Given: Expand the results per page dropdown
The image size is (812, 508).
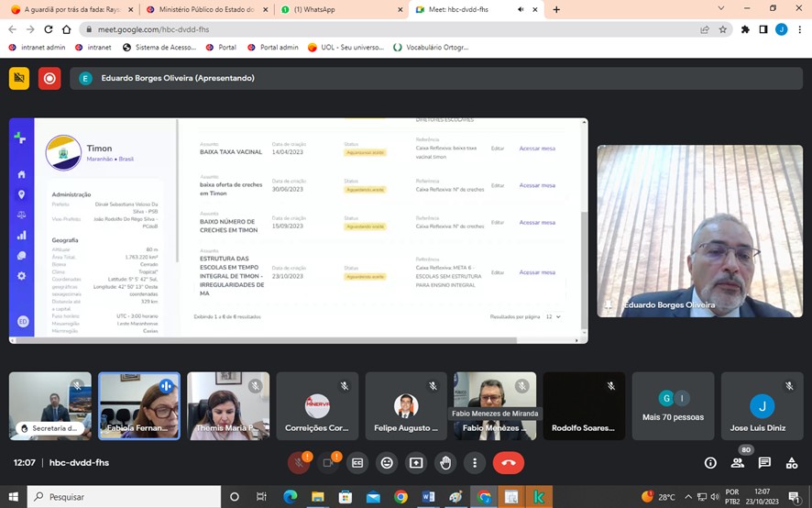Looking at the screenshot, I should pos(553,316).
